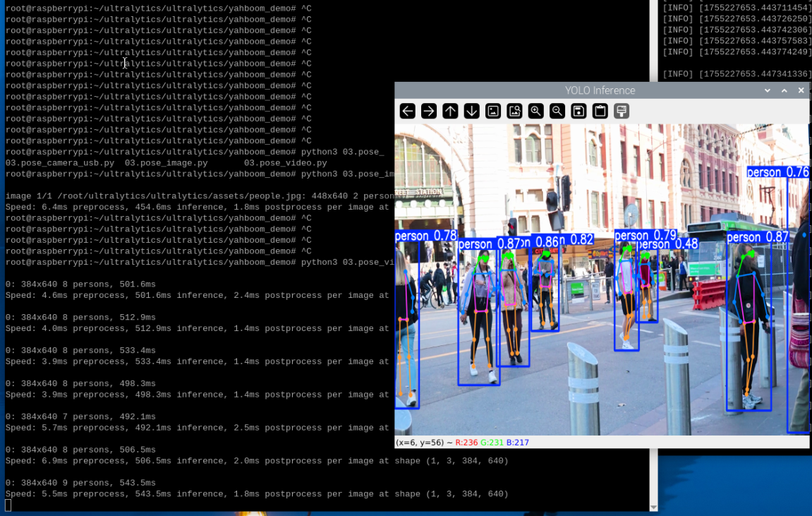
Task: Click the "0: 384x640 8 persons, 512.9ms" line
Action: (x=80, y=317)
